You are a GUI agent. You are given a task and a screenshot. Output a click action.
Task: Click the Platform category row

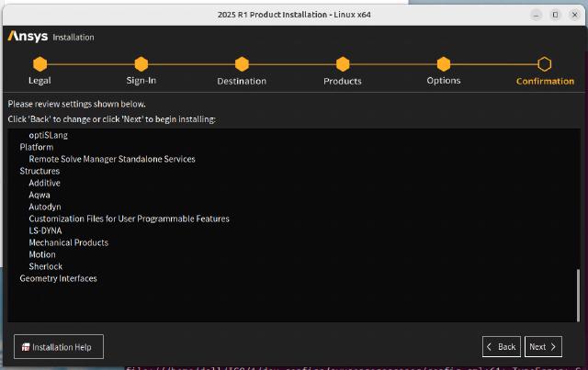(x=37, y=147)
